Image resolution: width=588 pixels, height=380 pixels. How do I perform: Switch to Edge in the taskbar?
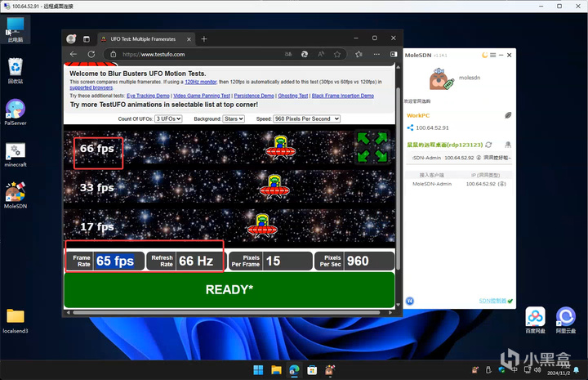pyautogui.click(x=294, y=370)
